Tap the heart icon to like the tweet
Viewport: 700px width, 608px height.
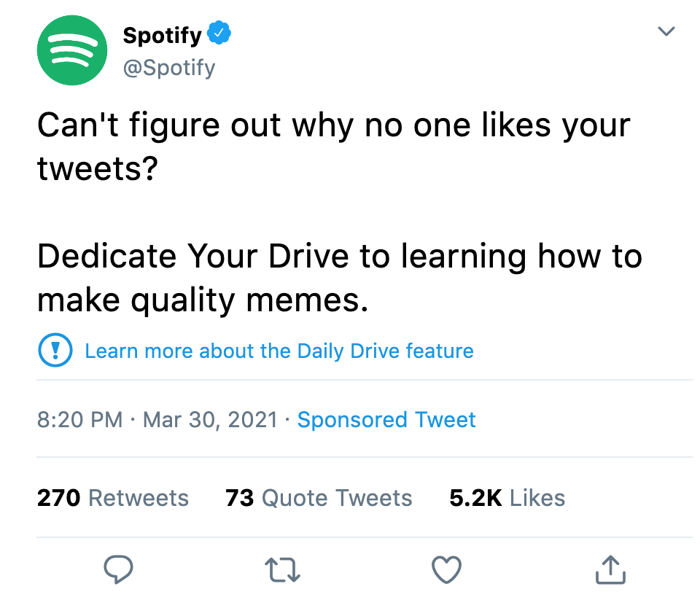(447, 569)
